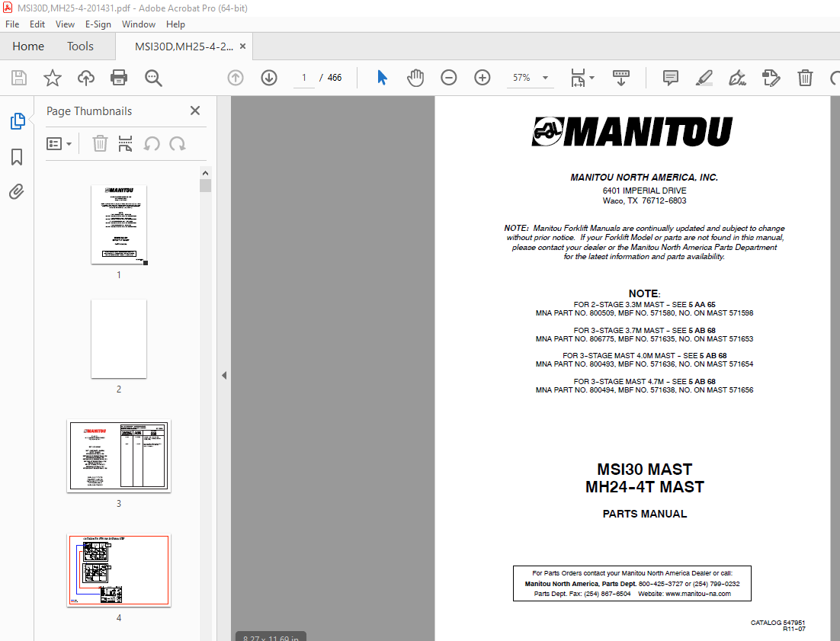Click the edit/stamp page tool icon

pos(771,78)
